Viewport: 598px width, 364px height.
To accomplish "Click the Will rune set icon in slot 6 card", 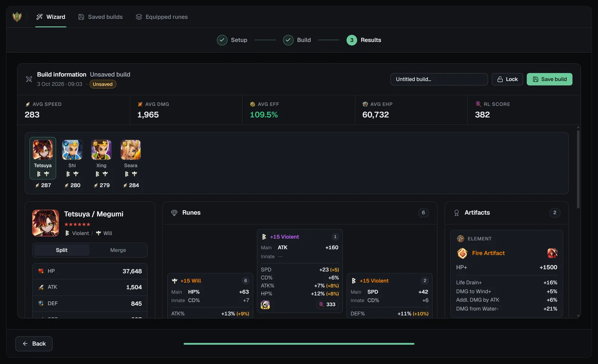I will 175,281.
